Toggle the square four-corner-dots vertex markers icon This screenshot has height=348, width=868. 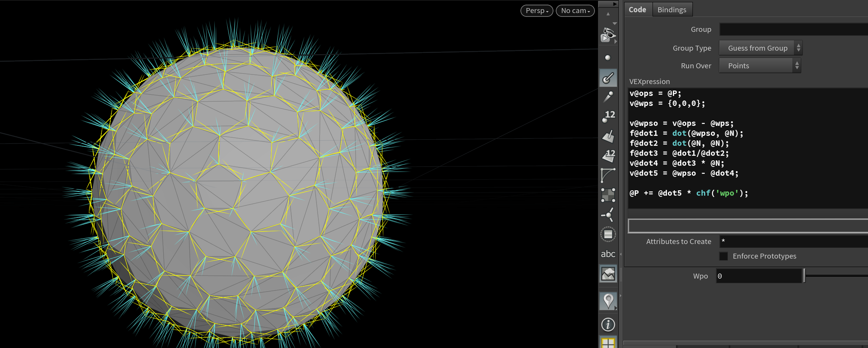pyautogui.click(x=608, y=195)
